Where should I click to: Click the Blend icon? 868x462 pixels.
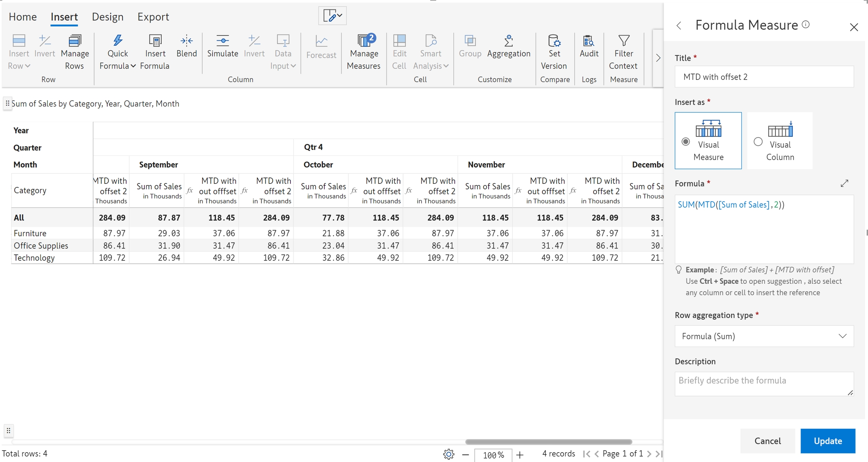tap(186, 41)
